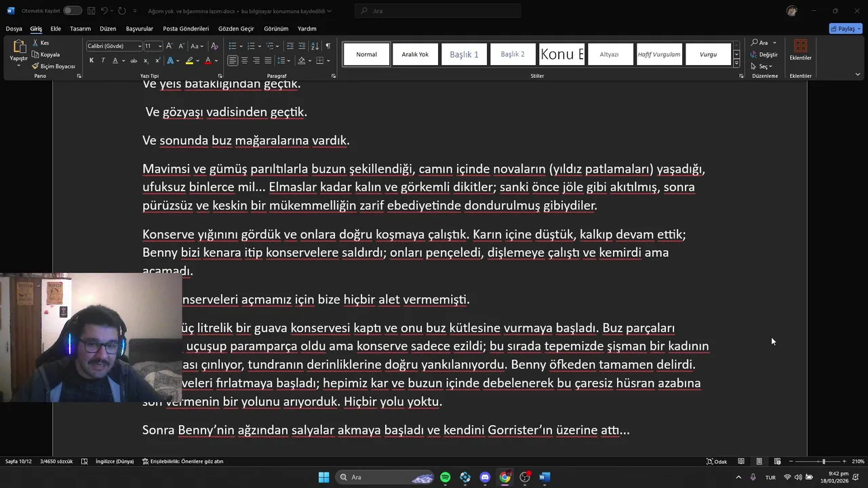Sort paragraphs A to Z
Screen dimensions: 868x488
pos(315,46)
